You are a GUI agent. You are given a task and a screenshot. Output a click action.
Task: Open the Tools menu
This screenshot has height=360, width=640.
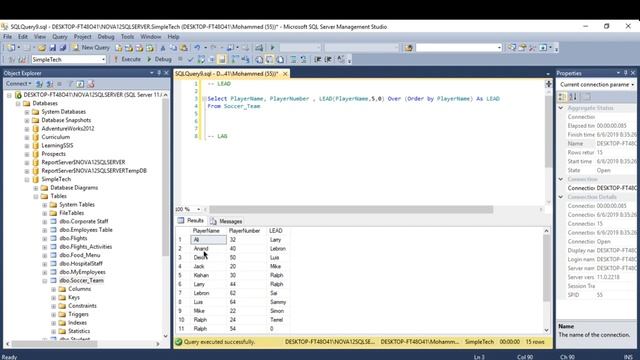[127, 37]
